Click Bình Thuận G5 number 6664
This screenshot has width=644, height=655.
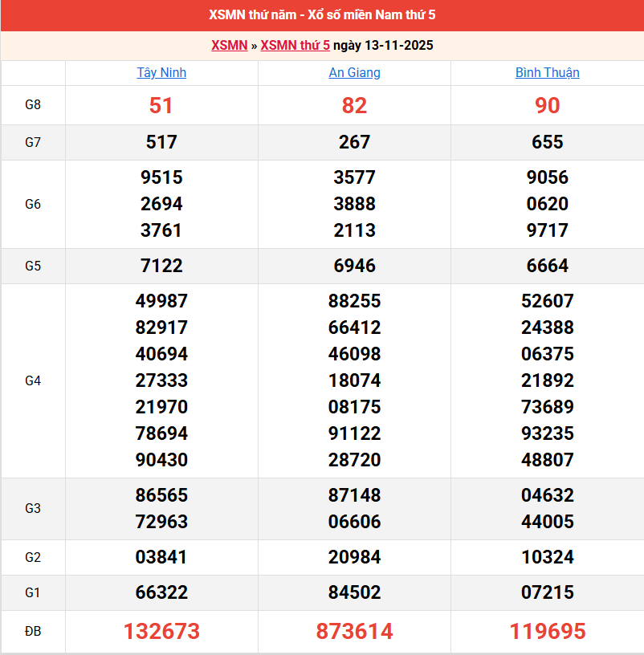pyautogui.click(x=547, y=266)
